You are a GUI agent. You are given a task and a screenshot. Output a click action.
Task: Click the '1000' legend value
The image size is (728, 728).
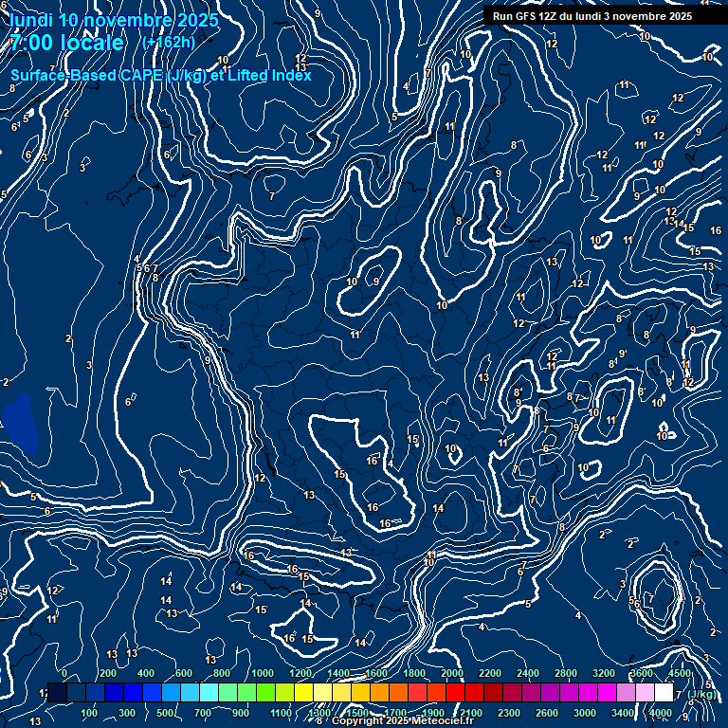[x=263, y=673]
